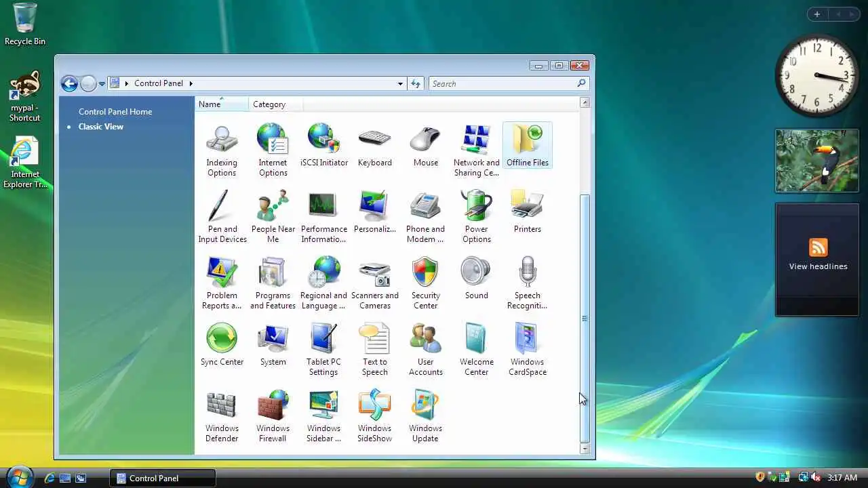Open Regional and Language options

(323, 283)
